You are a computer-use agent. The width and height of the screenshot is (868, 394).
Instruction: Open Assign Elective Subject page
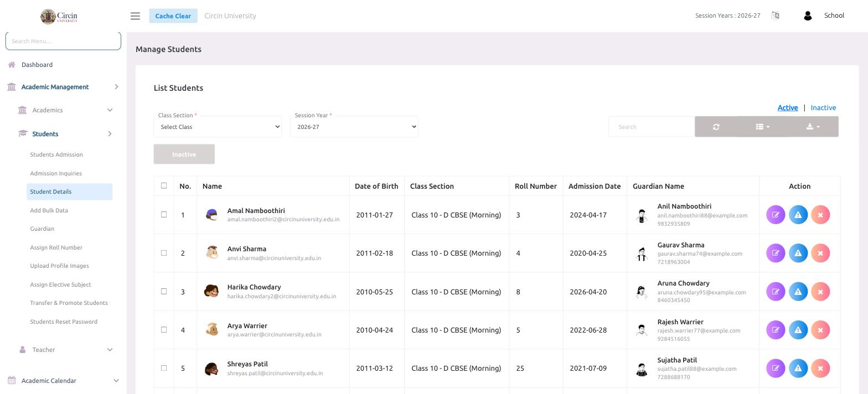[60, 284]
